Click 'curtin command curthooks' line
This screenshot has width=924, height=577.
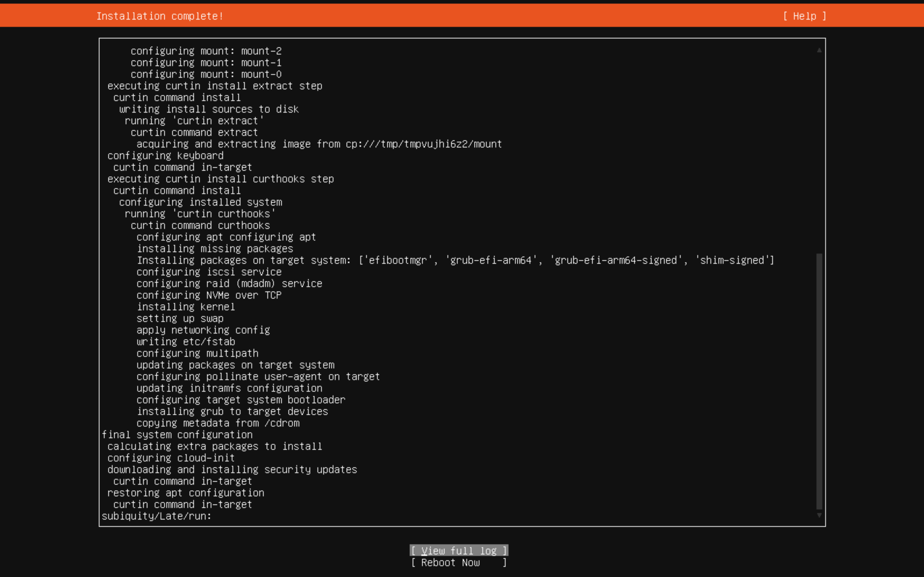[x=200, y=226]
